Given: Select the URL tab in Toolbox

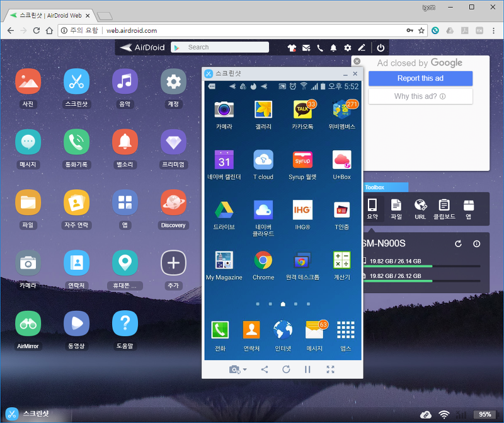Looking at the screenshot, I should (420, 209).
